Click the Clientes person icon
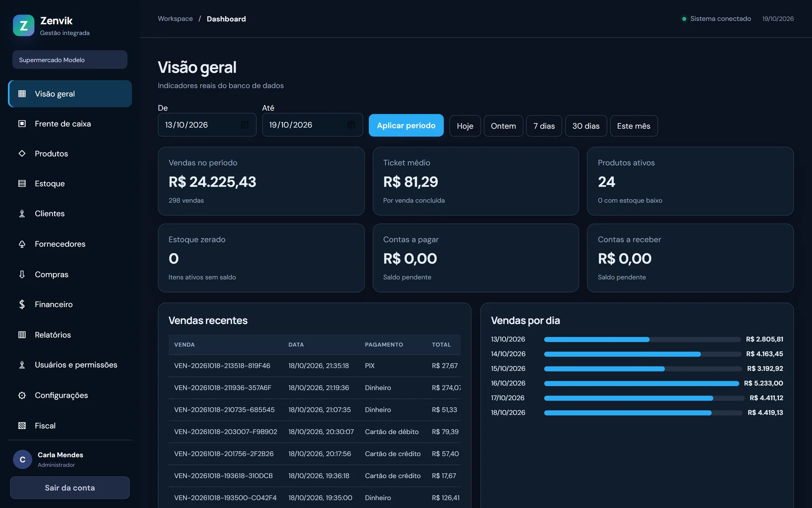The width and height of the screenshot is (812, 508). [22, 214]
